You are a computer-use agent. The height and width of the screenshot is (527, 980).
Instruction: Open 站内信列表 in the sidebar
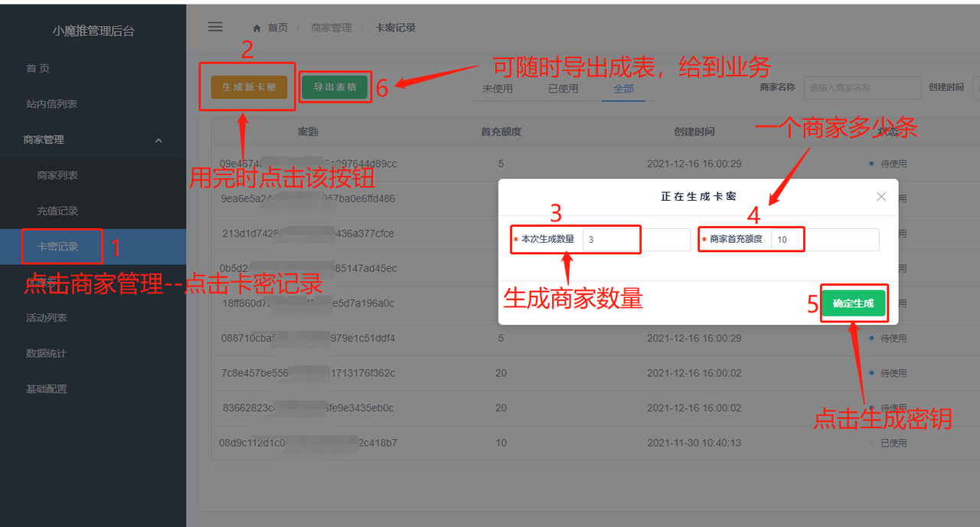pyautogui.click(x=51, y=104)
